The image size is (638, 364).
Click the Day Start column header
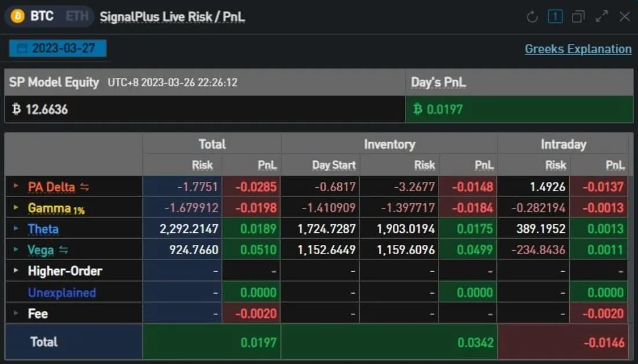coord(334,165)
